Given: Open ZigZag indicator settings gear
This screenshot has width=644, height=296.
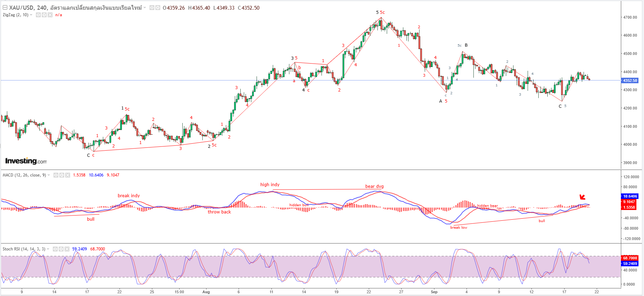Looking at the screenshot, I should coord(44,15).
